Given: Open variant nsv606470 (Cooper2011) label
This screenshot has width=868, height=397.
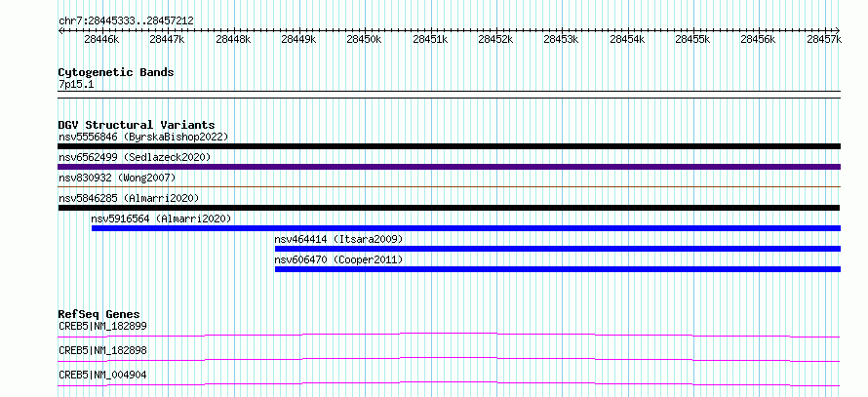Looking at the screenshot, I should pos(338,259).
